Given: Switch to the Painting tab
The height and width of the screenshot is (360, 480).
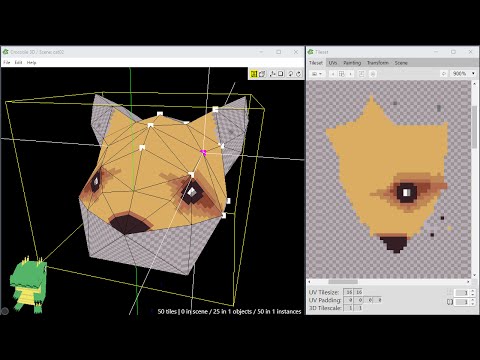Looking at the screenshot, I should (x=352, y=63).
